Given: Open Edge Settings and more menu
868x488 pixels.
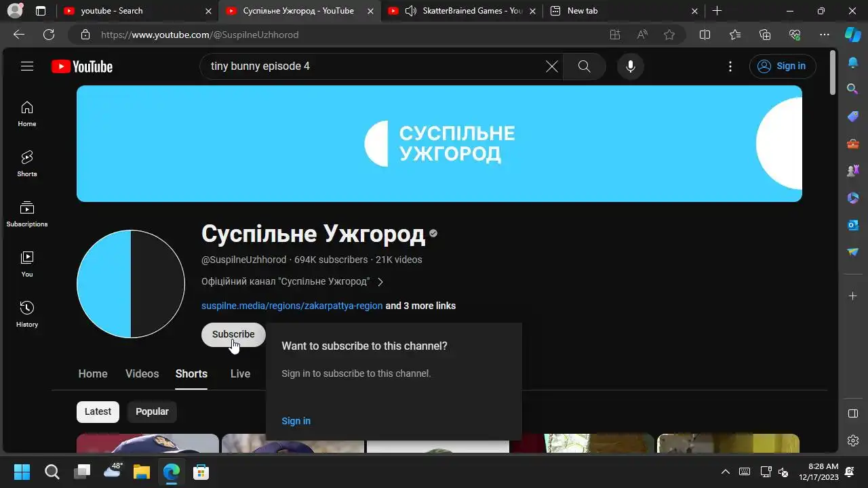Looking at the screenshot, I should 825,35.
